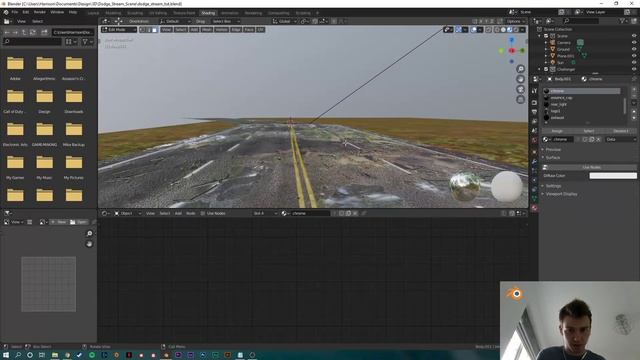The width and height of the screenshot is (640, 360).
Task: Collapse the Scene collection in outliner
Action: click(540, 36)
